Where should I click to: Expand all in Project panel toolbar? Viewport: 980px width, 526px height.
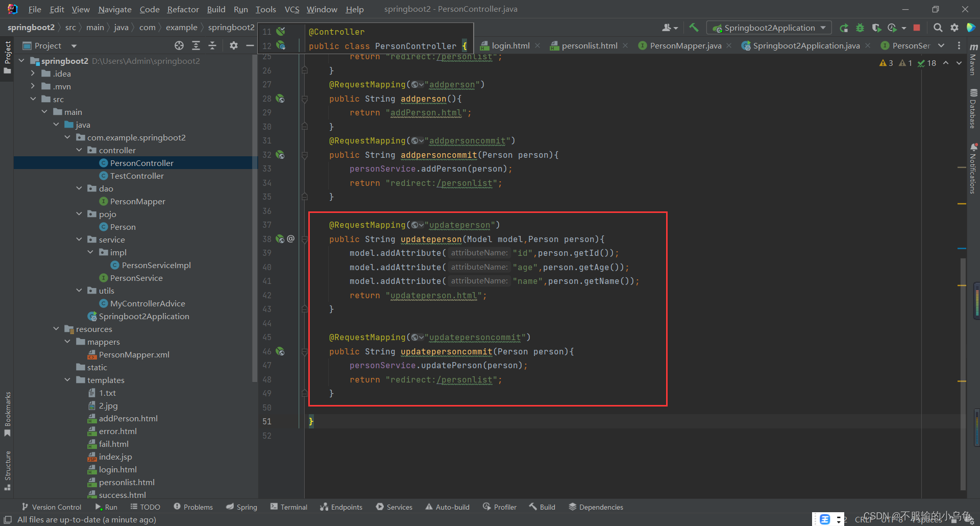tap(196, 45)
